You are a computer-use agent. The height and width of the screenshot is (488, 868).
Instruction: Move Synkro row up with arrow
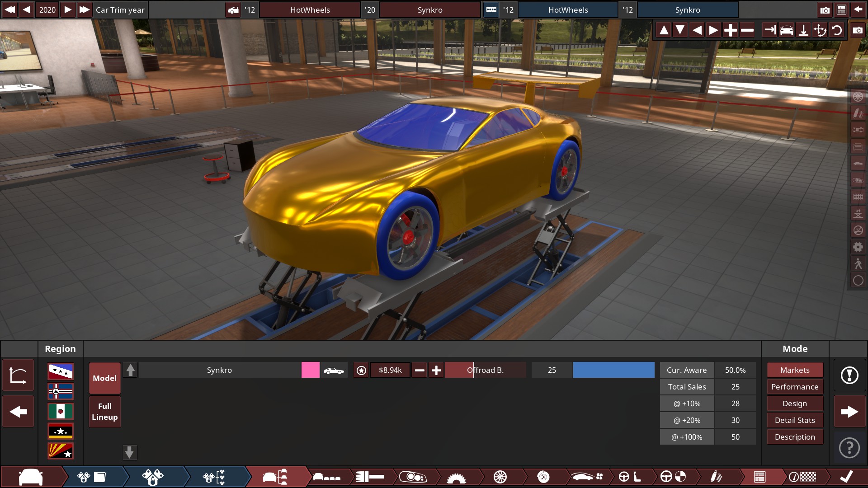point(130,370)
